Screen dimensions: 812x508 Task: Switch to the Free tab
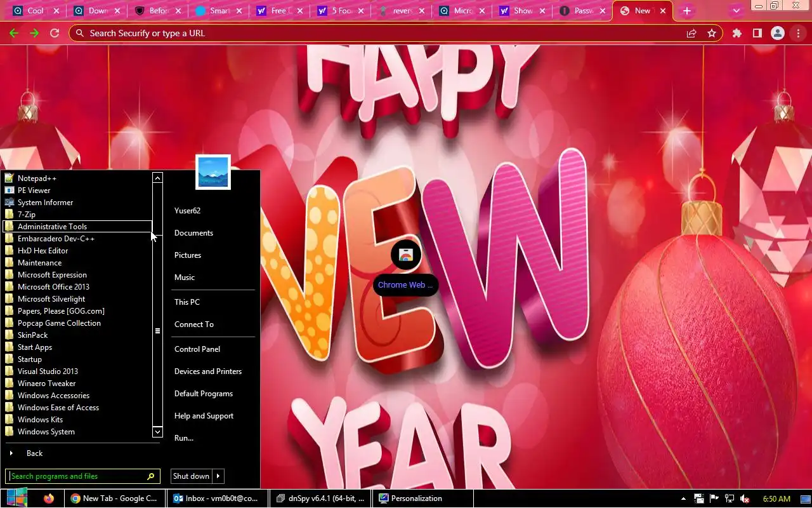click(x=280, y=11)
